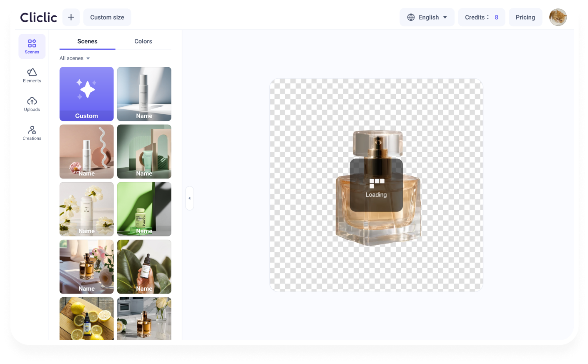Click the Custom size button
588x364 pixels.
107,17
